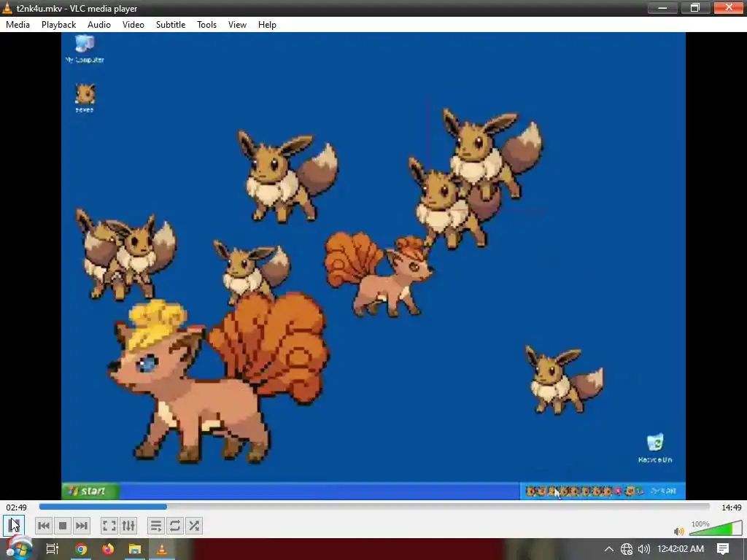
Task: Click the eevee desktop icon in video
Action: [x=85, y=98]
